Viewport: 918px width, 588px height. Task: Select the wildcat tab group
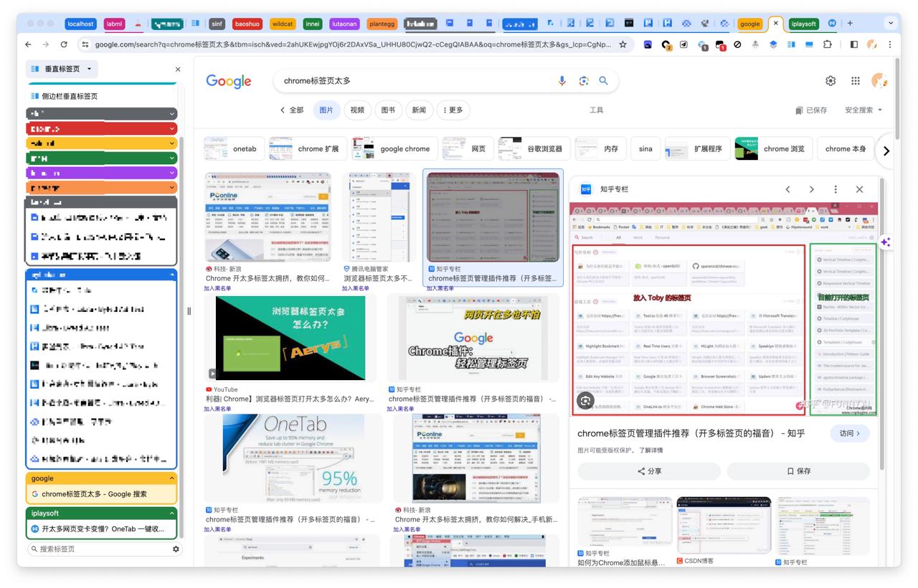(x=283, y=24)
